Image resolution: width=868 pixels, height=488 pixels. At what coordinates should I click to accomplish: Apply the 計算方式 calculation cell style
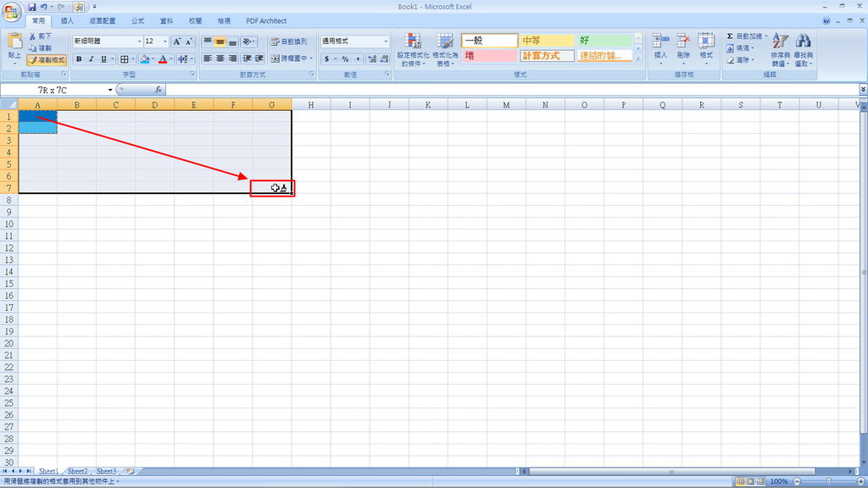pos(547,56)
